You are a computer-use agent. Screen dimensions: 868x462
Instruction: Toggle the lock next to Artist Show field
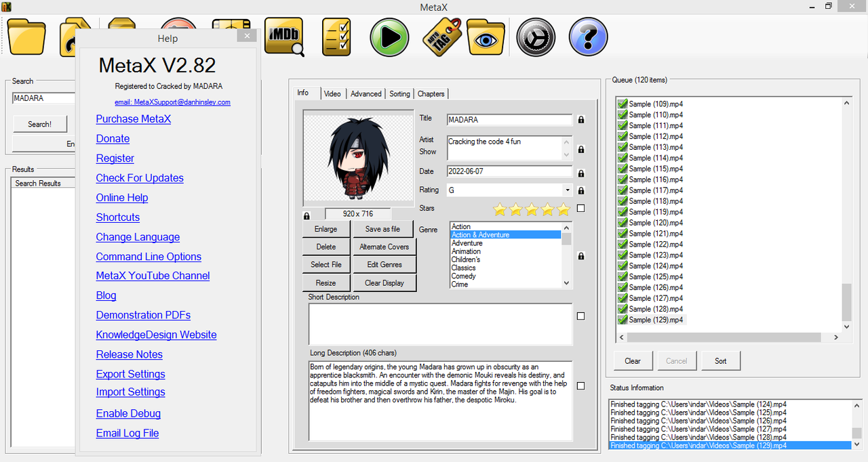(x=581, y=149)
